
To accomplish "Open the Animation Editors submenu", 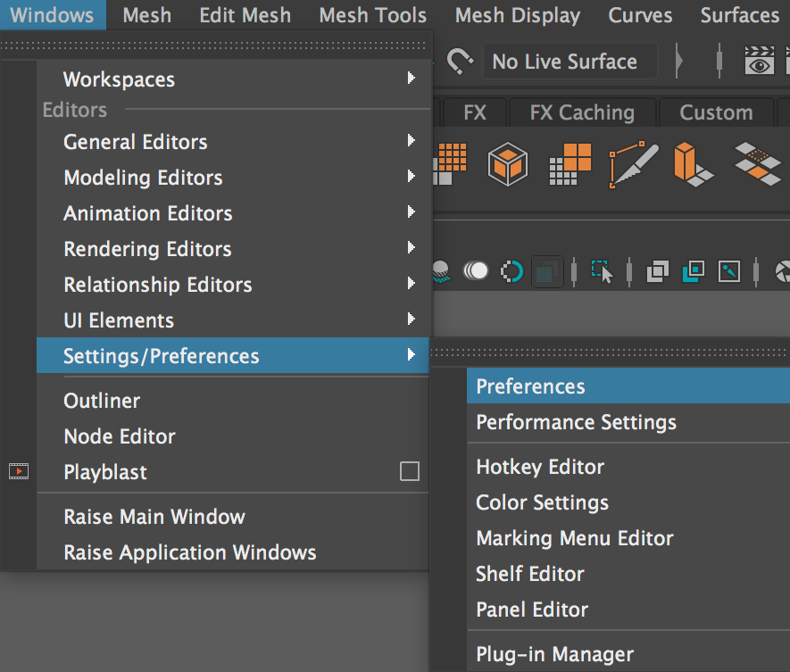I will pos(147,213).
